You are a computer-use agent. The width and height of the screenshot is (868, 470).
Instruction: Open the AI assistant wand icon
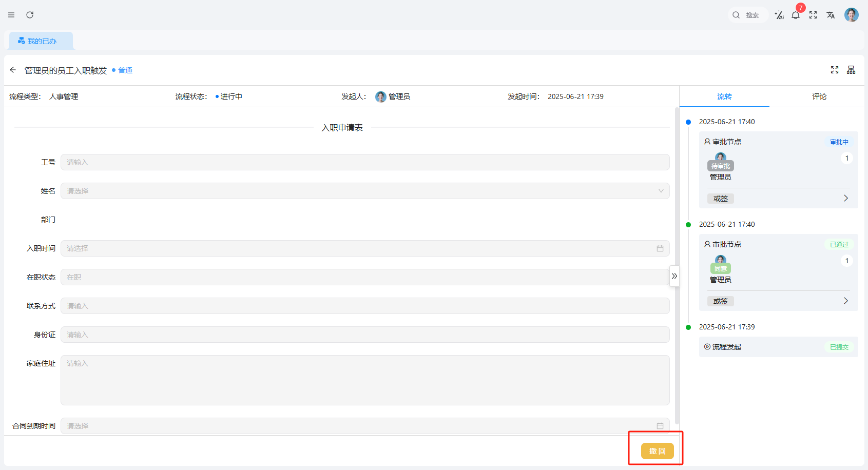point(779,15)
